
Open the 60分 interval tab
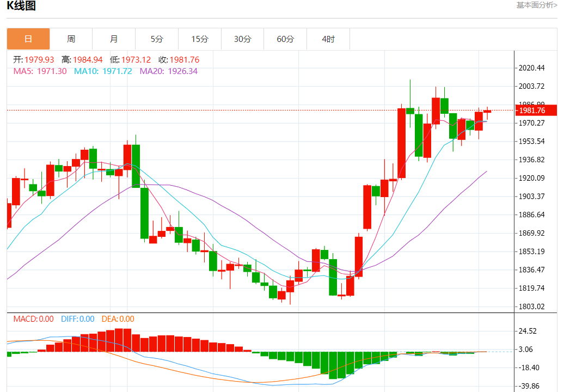[285, 39]
